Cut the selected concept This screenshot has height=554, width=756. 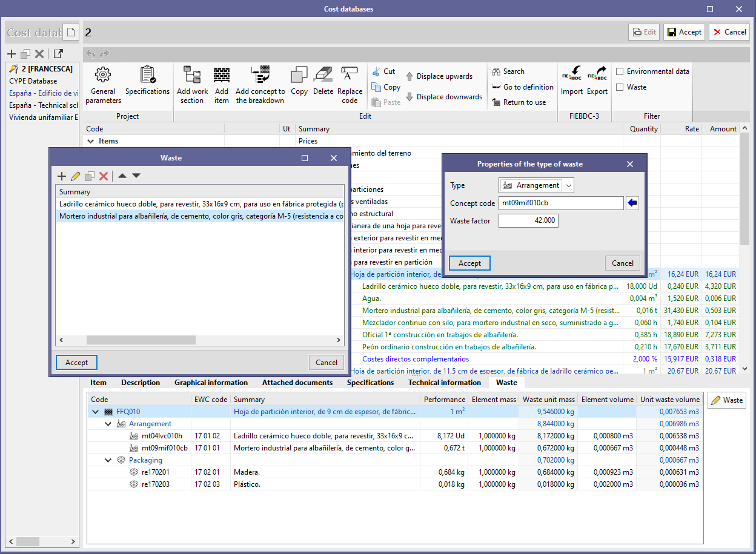pyautogui.click(x=383, y=71)
